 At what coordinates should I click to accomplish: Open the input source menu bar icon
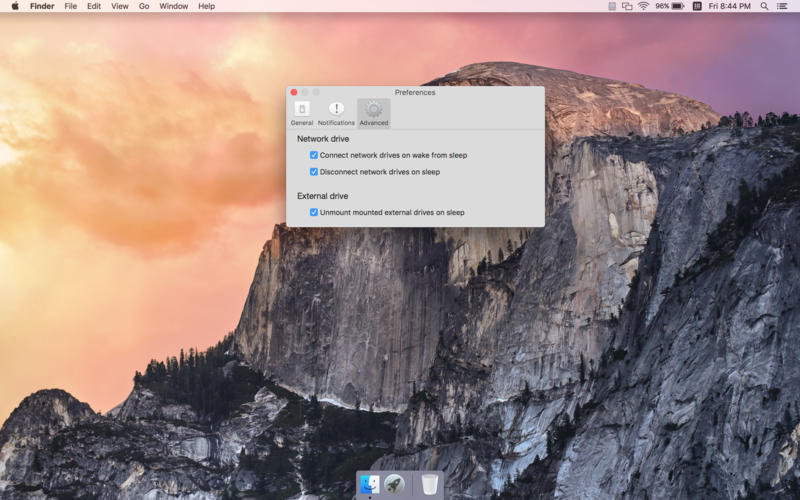pos(697,6)
